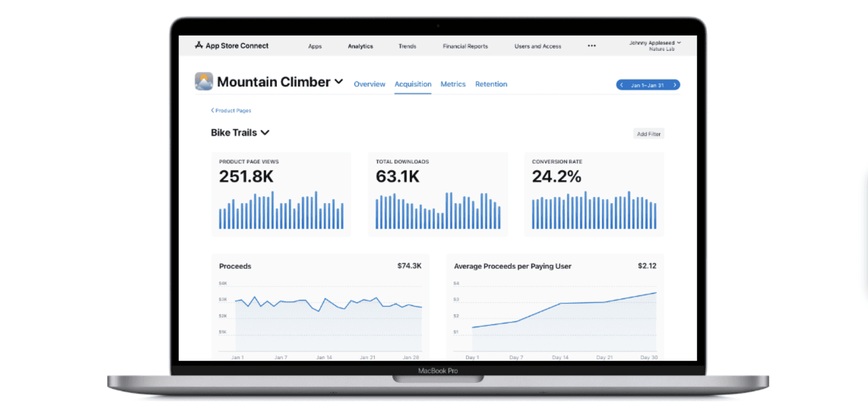The width and height of the screenshot is (868, 408).
Task: Click the Jan 14 axis label
Action: tap(324, 357)
